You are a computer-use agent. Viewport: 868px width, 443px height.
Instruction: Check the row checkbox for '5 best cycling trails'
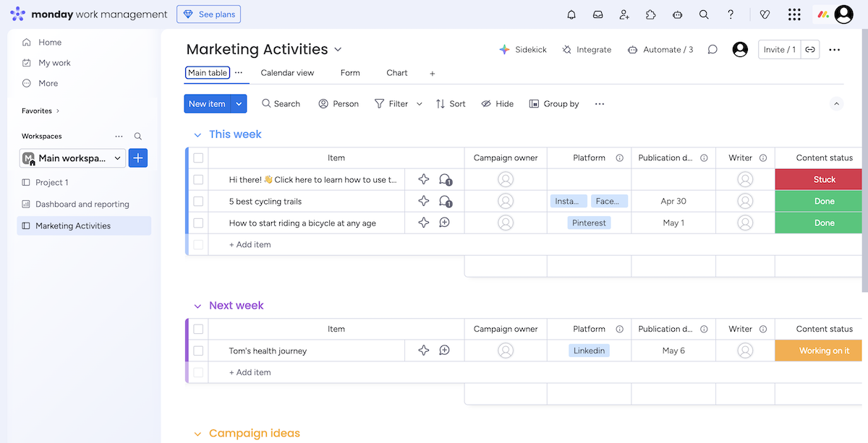(x=197, y=201)
